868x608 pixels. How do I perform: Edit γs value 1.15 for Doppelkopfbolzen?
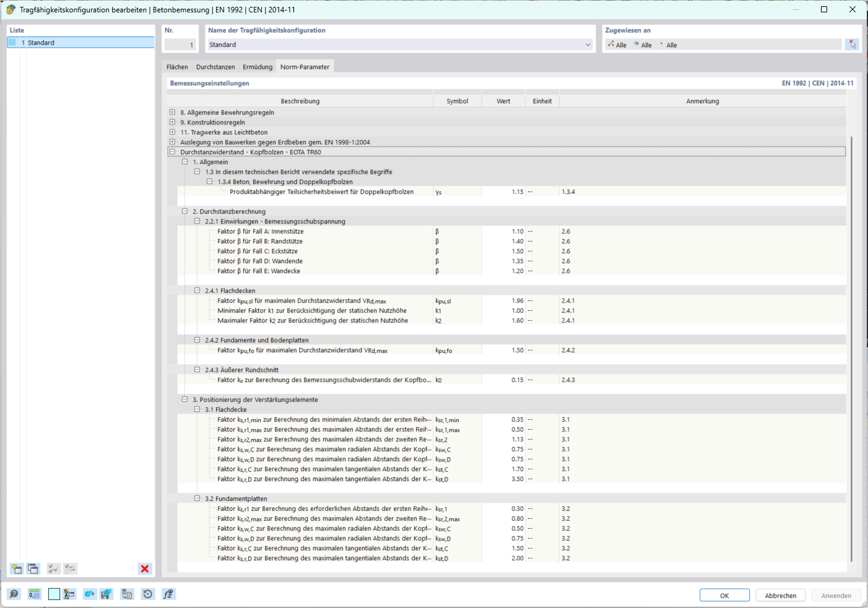click(503, 191)
